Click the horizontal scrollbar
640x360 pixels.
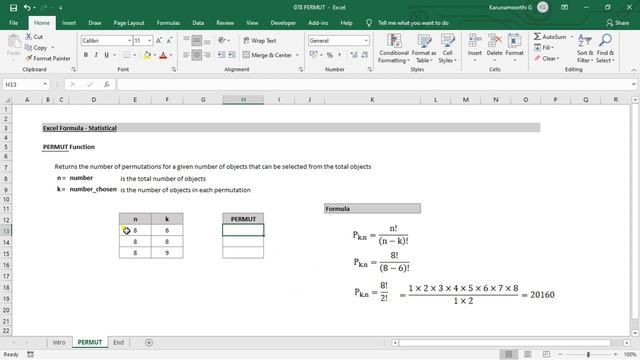(504, 343)
